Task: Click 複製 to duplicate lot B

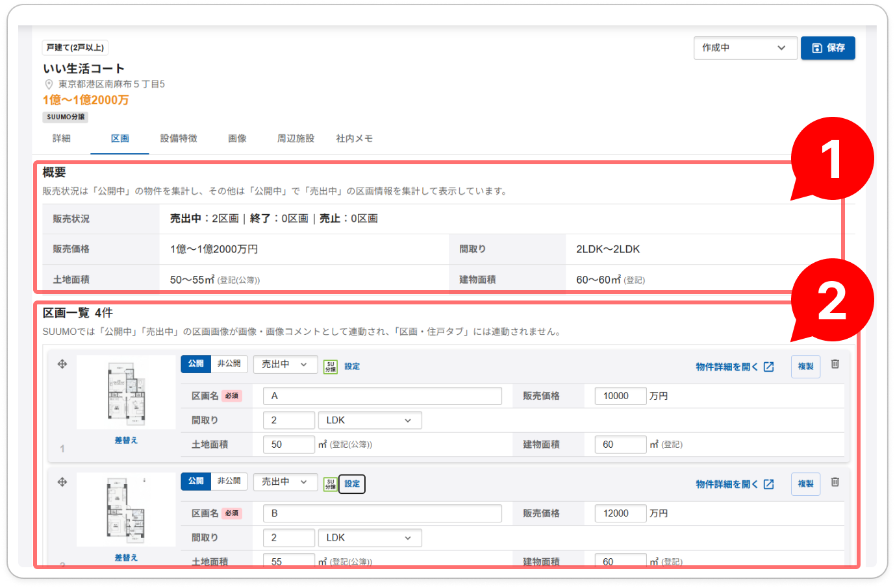Action: (x=806, y=484)
